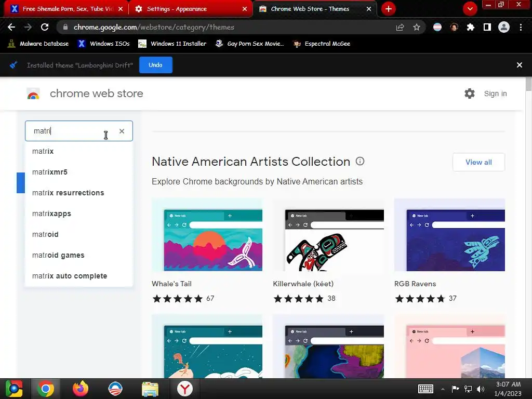
Task: View all Native American Artists themes
Action: (x=478, y=162)
